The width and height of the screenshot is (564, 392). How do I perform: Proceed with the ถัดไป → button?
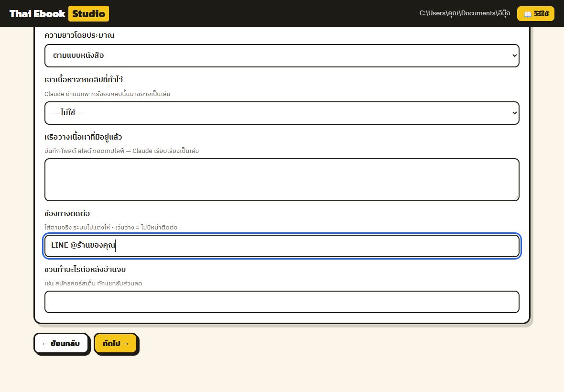pyautogui.click(x=116, y=343)
